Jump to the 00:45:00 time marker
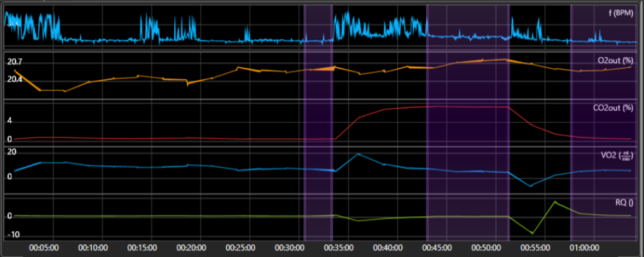644x257 pixels. (437, 248)
